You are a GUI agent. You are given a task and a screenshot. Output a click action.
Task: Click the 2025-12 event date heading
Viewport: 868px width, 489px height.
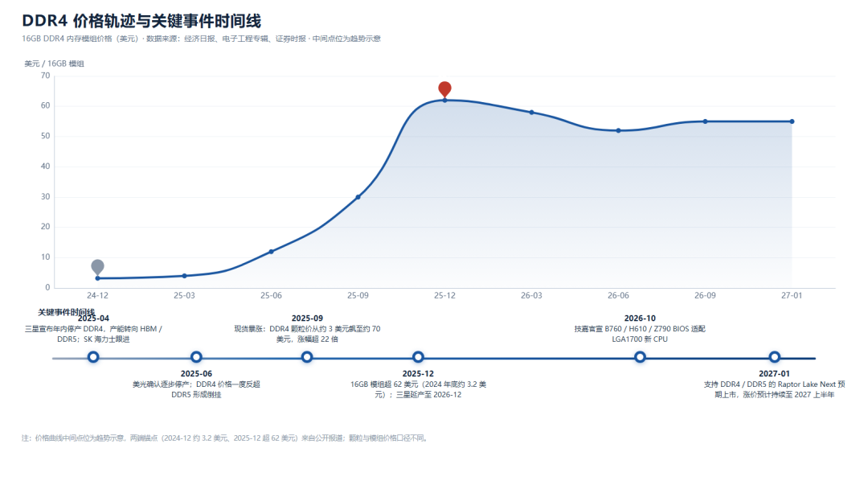coord(418,374)
